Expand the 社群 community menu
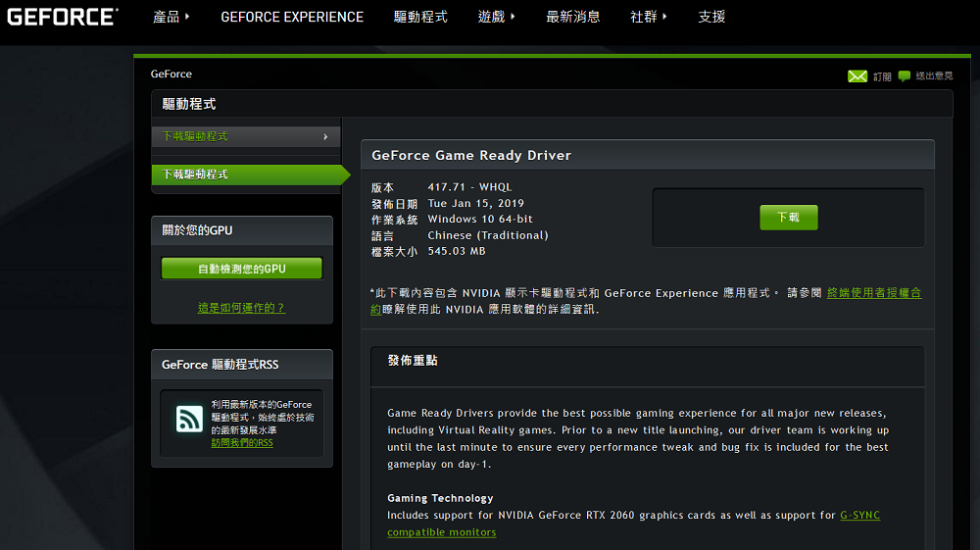This screenshot has height=550, width=980. [x=649, y=17]
